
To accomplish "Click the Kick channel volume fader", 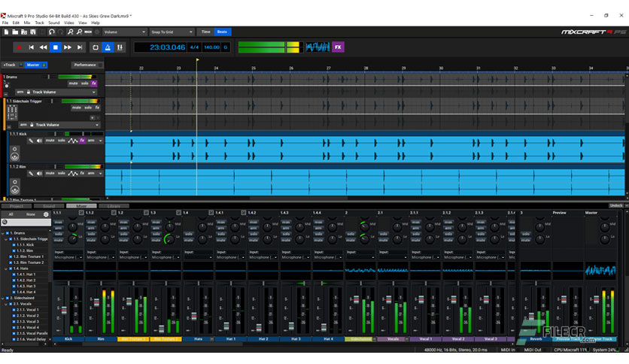I will pyautogui.click(x=64, y=311).
